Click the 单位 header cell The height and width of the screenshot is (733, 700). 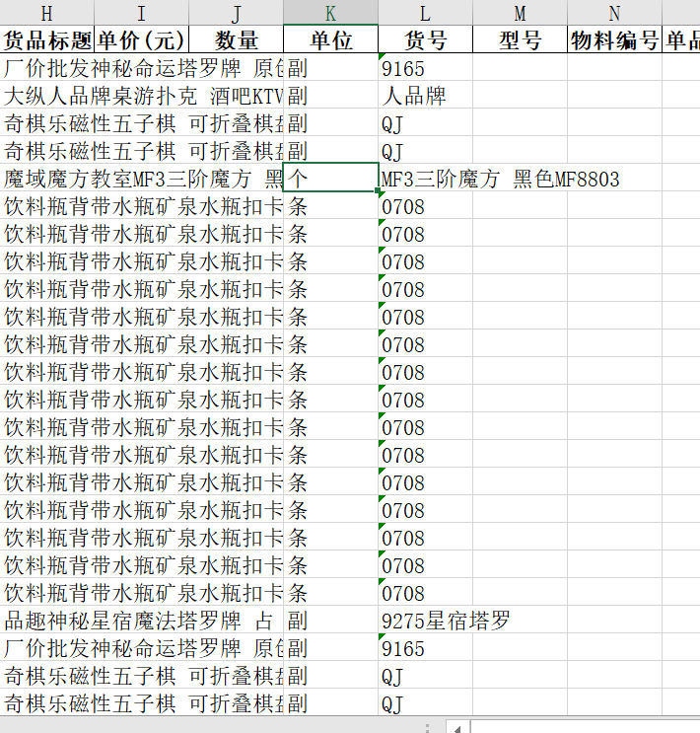click(330, 39)
